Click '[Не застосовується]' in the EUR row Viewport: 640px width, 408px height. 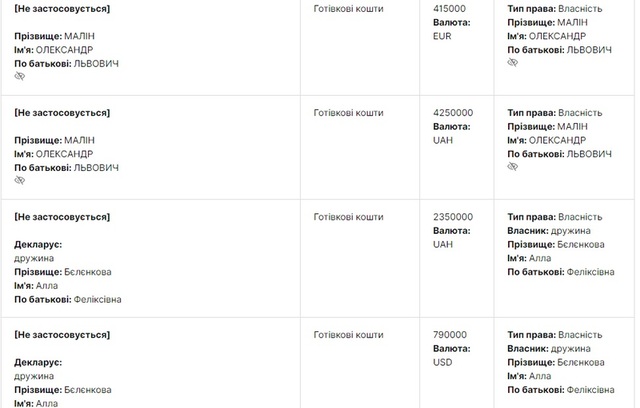coord(62,8)
